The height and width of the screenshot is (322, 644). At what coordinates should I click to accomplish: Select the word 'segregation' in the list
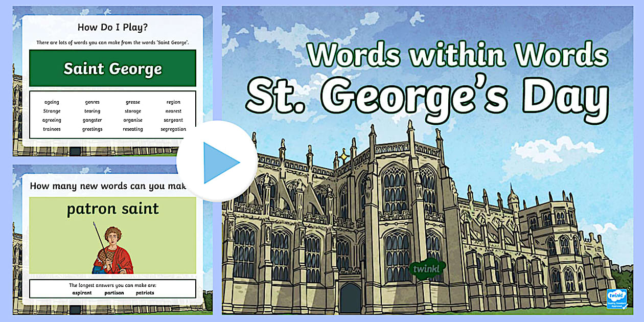click(173, 129)
